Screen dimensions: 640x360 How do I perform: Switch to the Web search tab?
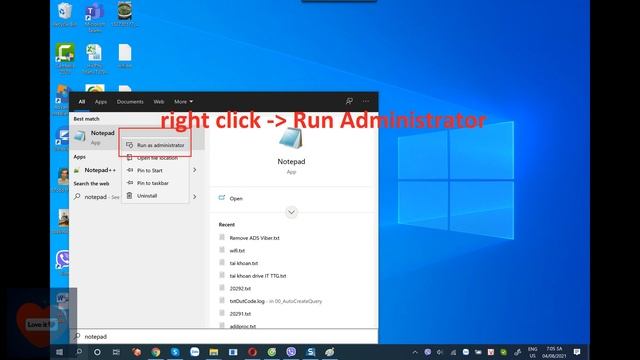tap(159, 102)
